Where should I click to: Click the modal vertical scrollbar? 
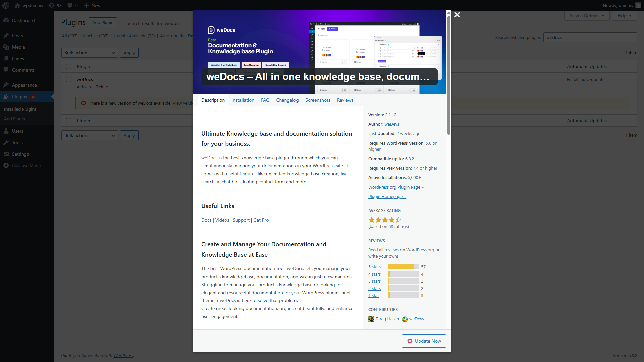coord(449,75)
